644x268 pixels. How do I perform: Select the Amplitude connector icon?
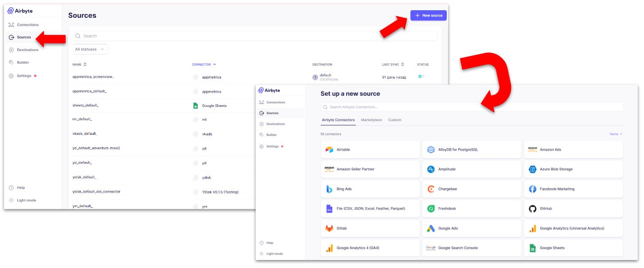click(x=431, y=169)
